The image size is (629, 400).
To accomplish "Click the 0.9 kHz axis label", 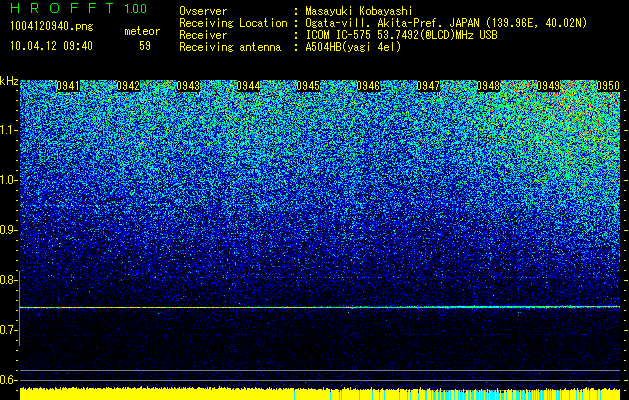I will tap(8, 230).
